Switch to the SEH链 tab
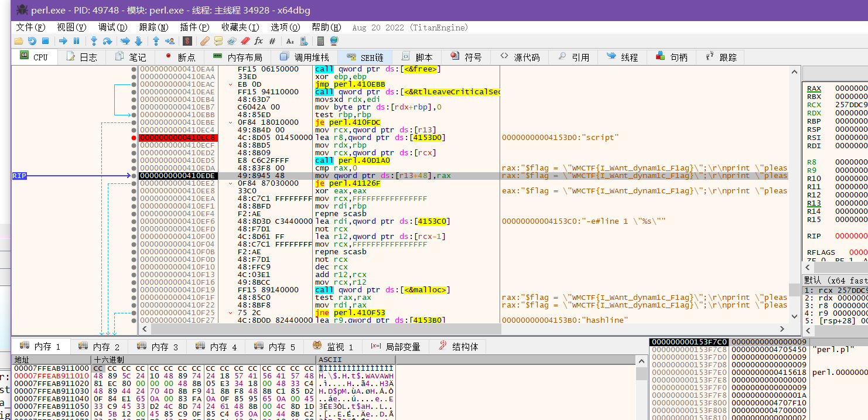The height and width of the screenshot is (420, 868). (365, 57)
